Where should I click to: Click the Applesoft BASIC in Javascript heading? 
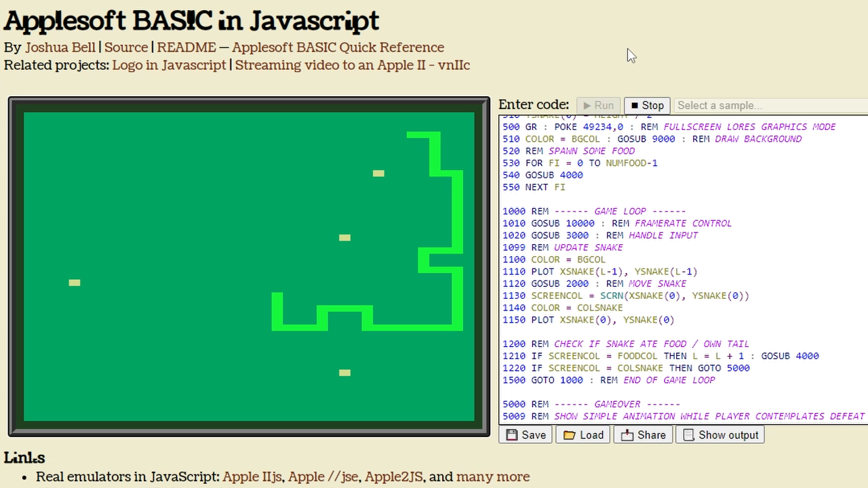click(191, 21)
